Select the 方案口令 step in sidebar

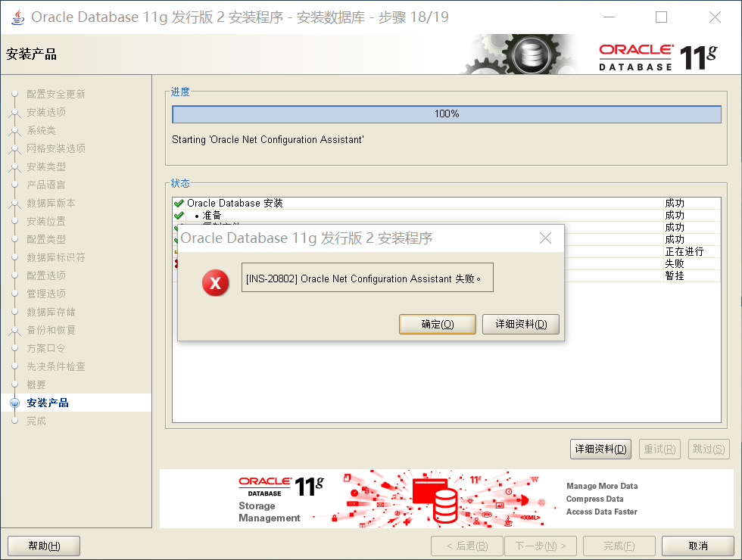pos(46,348)
